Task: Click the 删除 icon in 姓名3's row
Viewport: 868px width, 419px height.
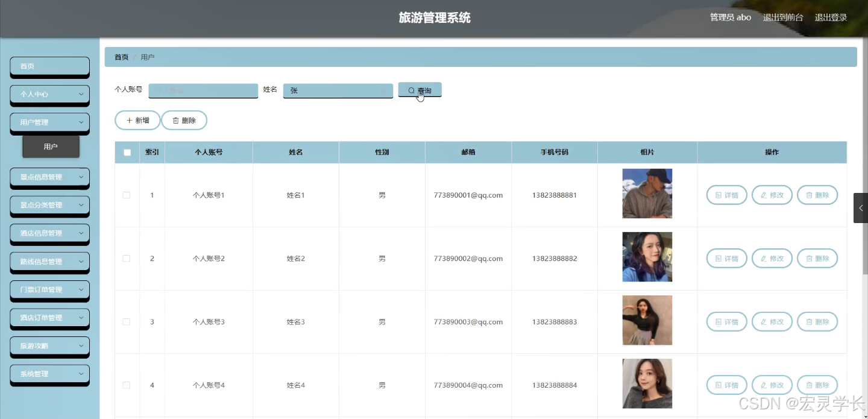Action: 810,321
